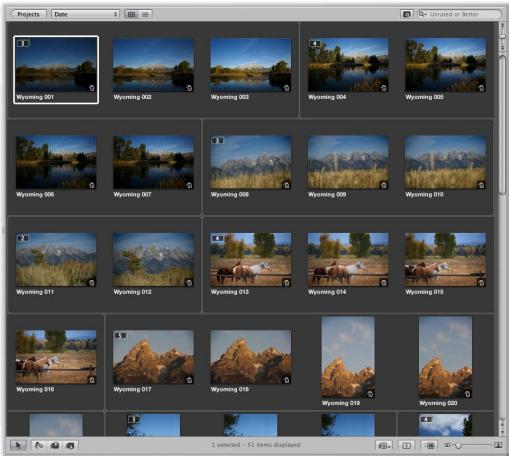This screenshot has height=456, width=509.
Task: Open the magnifier search options menu
Action: pyautogui.click(x=422, y=14)
